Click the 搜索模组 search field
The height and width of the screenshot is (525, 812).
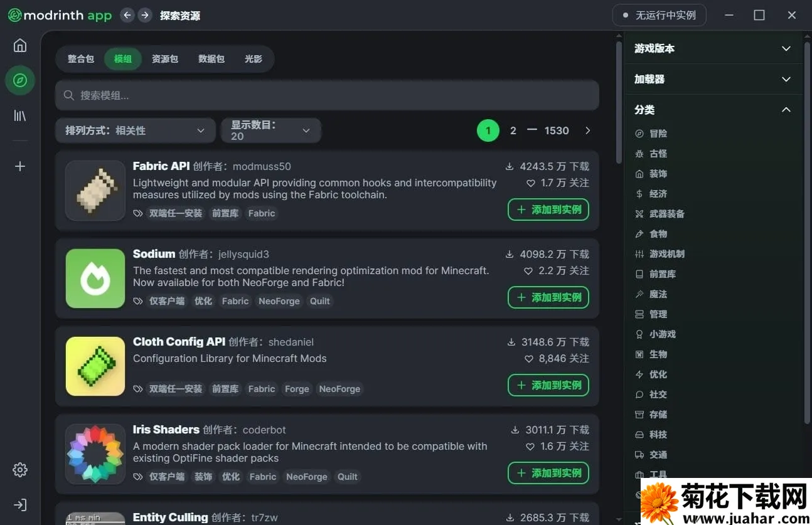(327, 95)
